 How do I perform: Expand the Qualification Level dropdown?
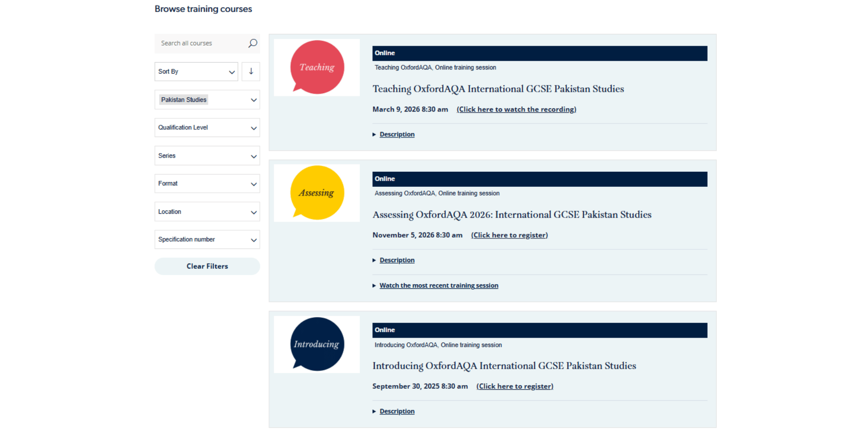tap(207, 128)
